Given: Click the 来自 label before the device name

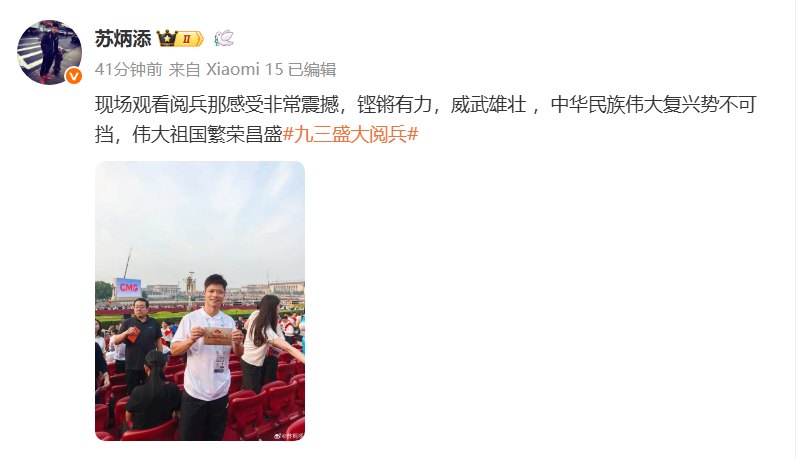Looking at the screenshot, I should coord(184,70).
